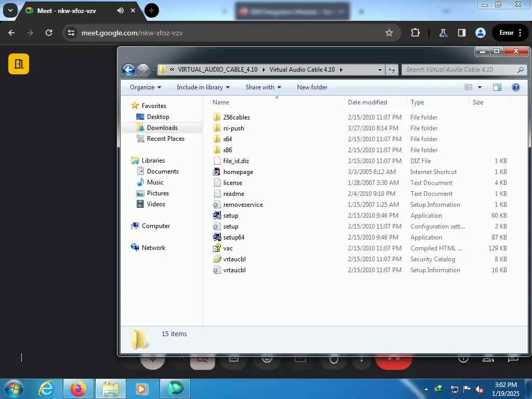Open Music library
The image size is (532, 399).
(x=155, y=182)
